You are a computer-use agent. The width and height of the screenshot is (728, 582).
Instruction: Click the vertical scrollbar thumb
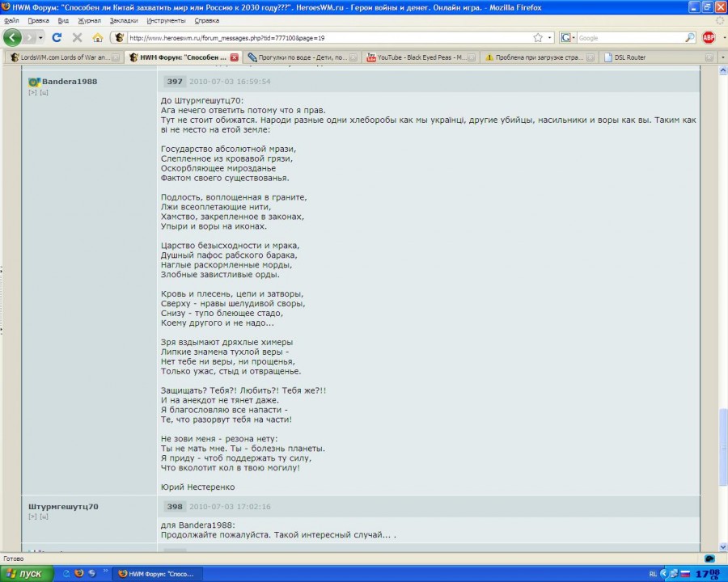(x=723, y=447)
